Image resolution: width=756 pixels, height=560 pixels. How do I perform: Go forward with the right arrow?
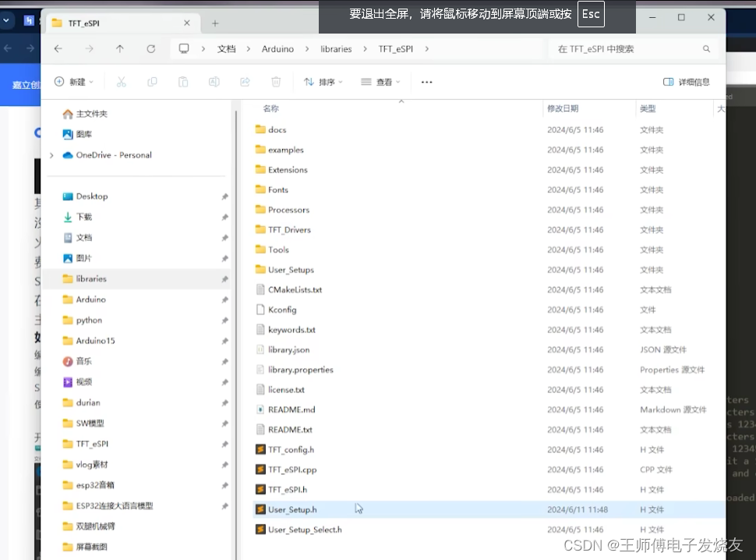coord(89,48)
